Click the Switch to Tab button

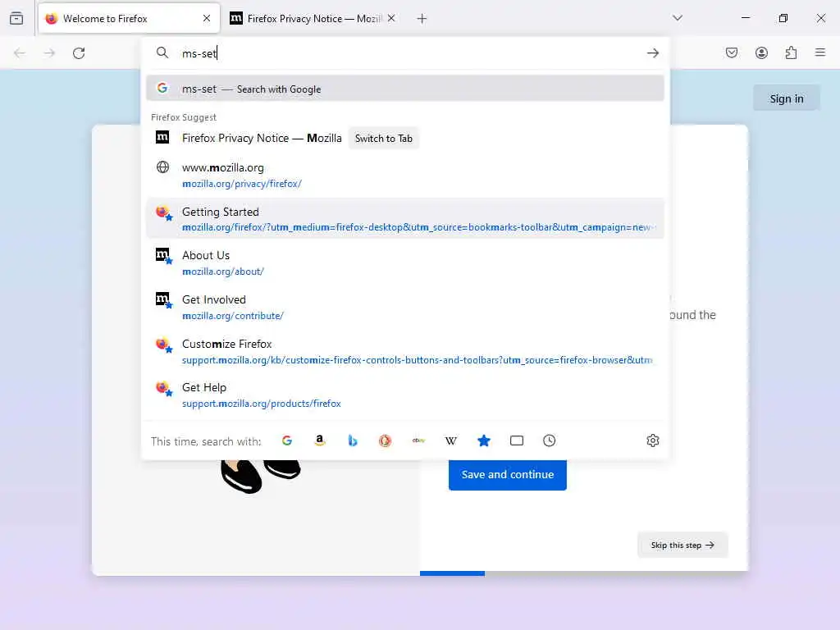384,138
